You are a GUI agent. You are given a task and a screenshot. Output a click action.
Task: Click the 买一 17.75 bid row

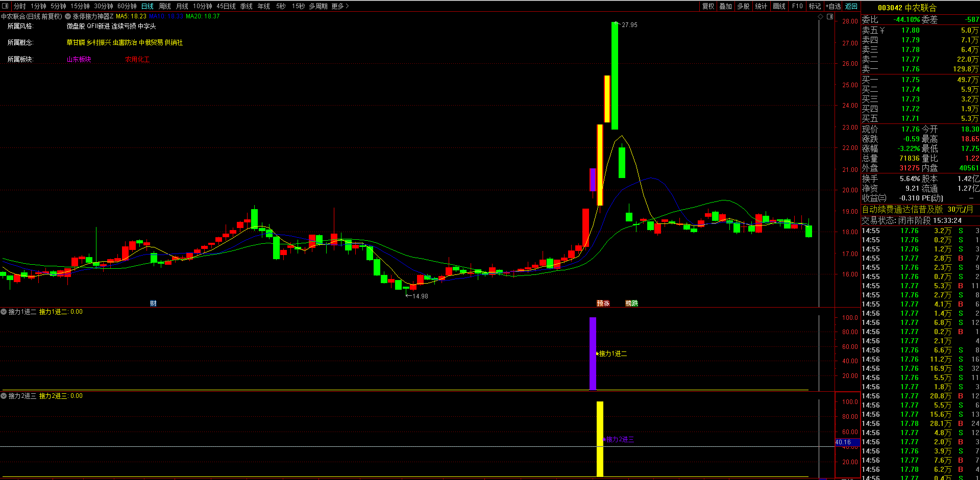click(920, 80)
